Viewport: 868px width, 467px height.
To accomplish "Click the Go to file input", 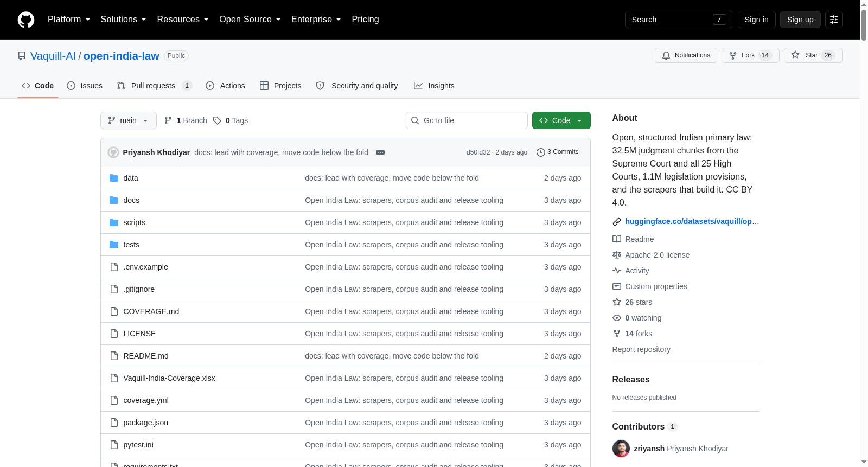I will (x=467, y=120).
